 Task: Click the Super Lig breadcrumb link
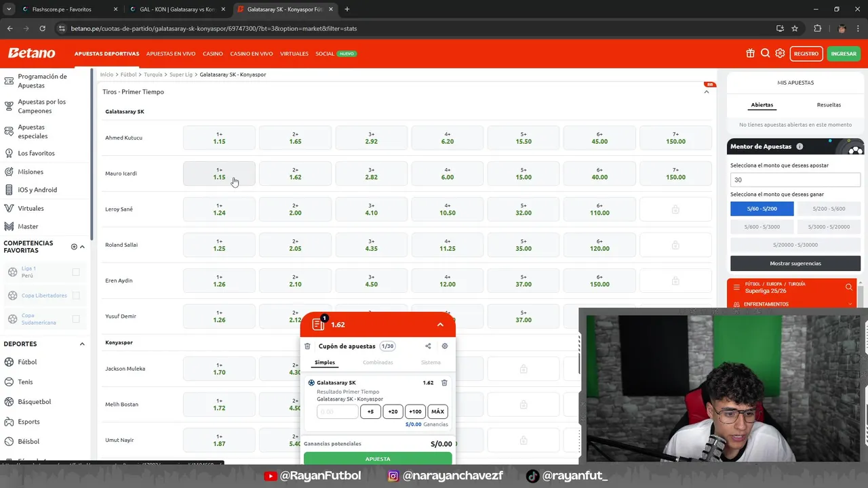click(x=181, y=75)
